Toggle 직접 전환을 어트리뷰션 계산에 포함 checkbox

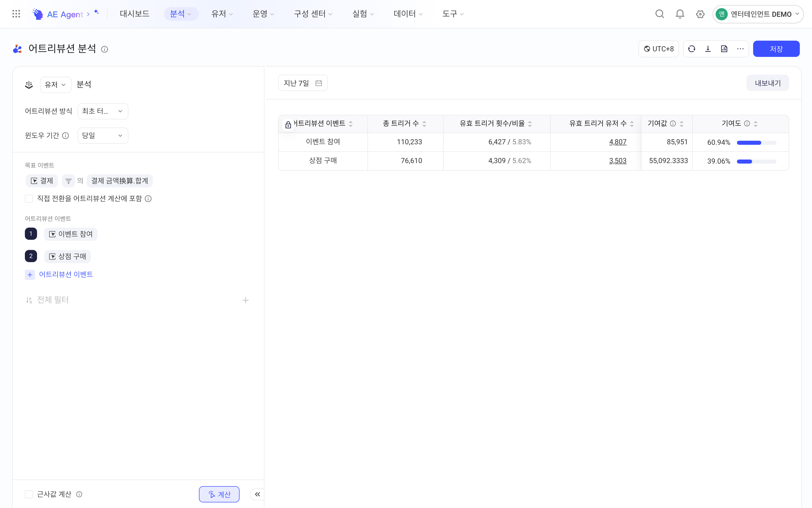pos(29,199)
